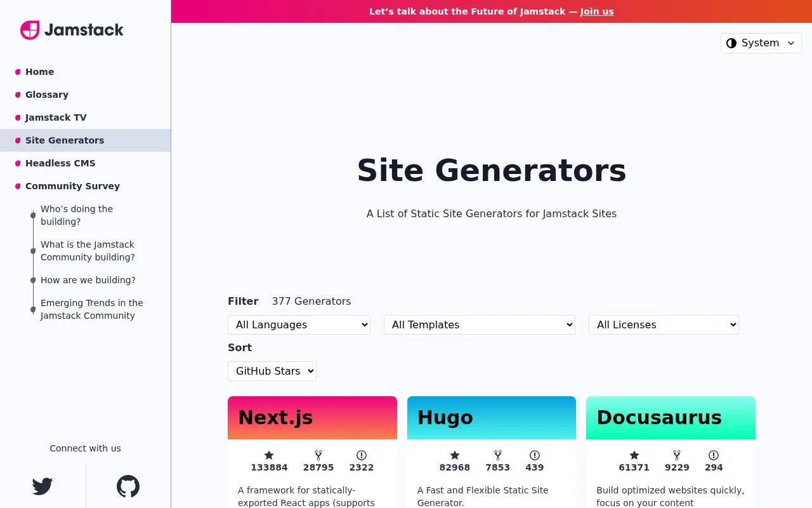Expand the All Languages filter
The width and height of the screenshot is (812, 508).
(x=299, y=324)
